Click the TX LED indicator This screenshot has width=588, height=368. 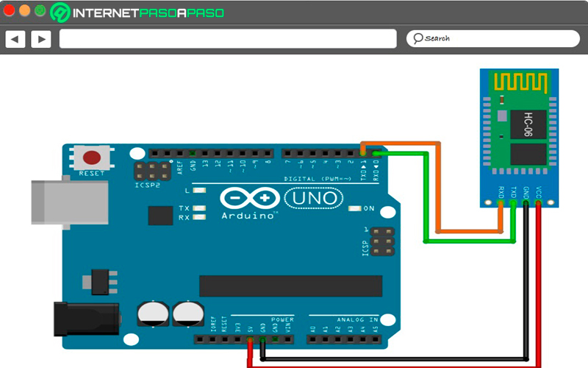199,208
